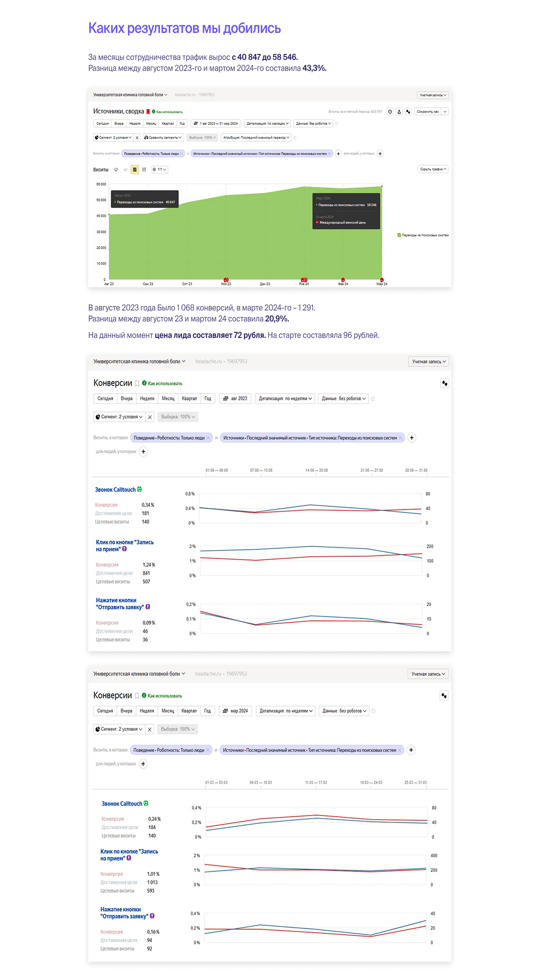Clear segment X in авг 2023 Конверсии report
The width and height of the screenshot is (549, 980).
pyautogui.click(x=150, y=417)
